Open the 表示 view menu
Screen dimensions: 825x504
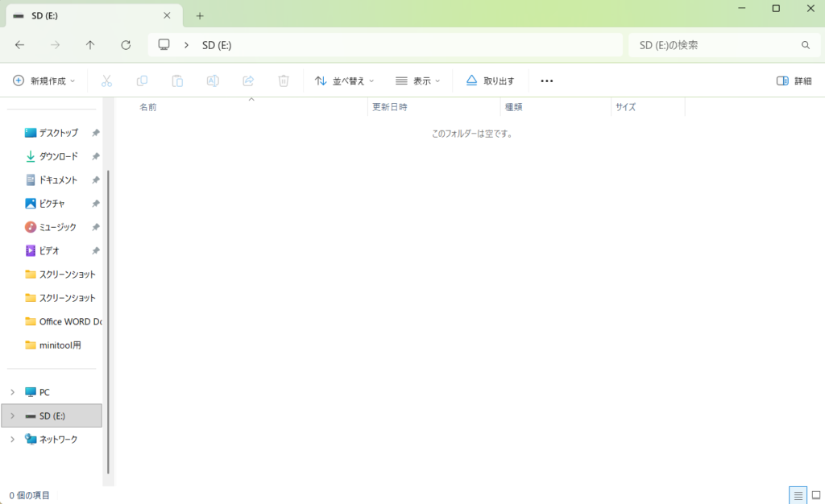[418, 81]
